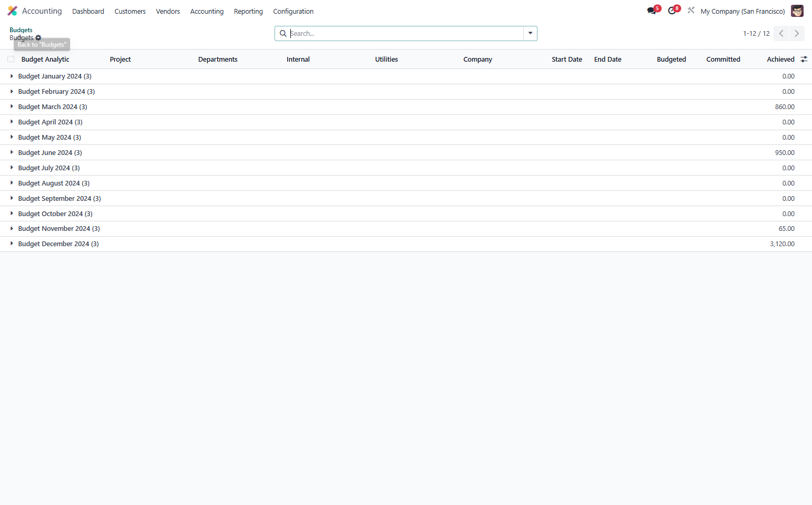Expand Budget September 2024 group

[x=60, y=199]
